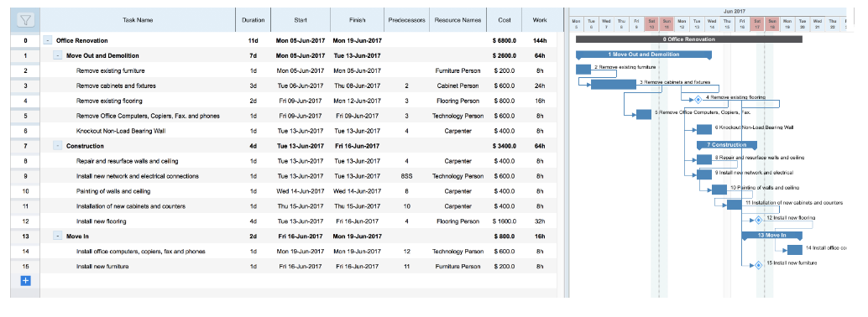Collapse the Move In group
Image resolution: width=868 pixels, height=317 pixels.
point(58,236)
